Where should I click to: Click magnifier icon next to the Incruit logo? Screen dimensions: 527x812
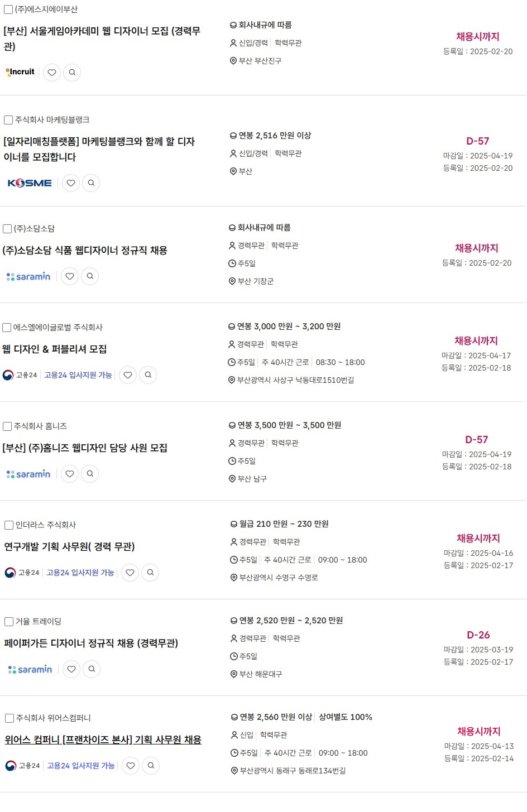[72, 73]
